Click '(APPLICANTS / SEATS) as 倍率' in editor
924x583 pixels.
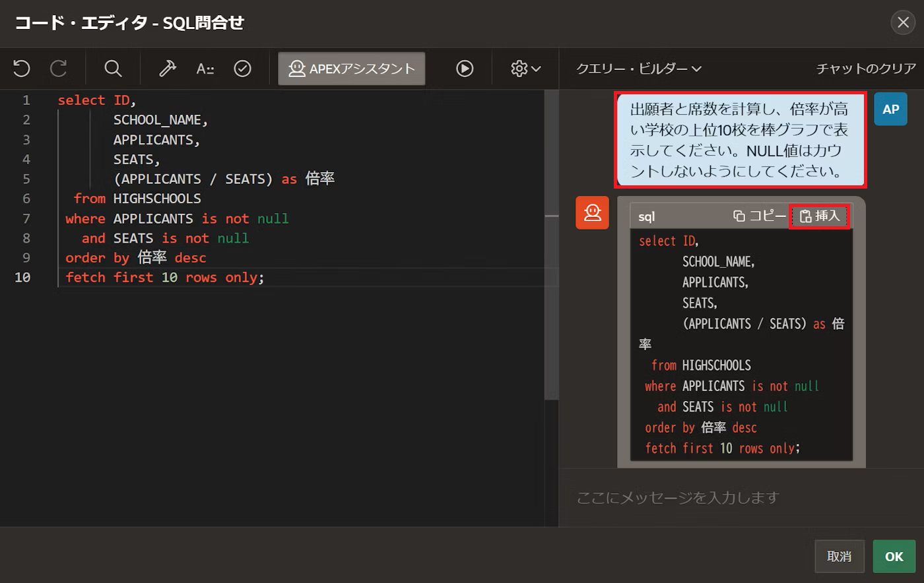(x=224, y=179)
